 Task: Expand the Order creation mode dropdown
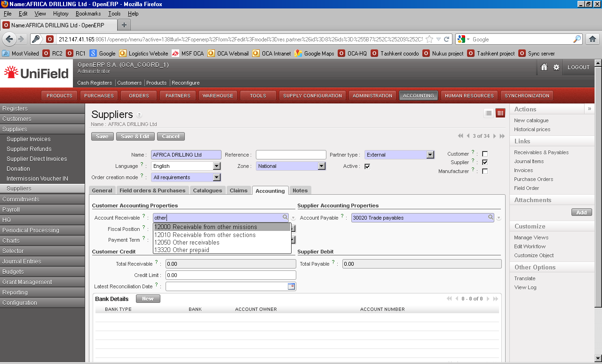(216, 177)
